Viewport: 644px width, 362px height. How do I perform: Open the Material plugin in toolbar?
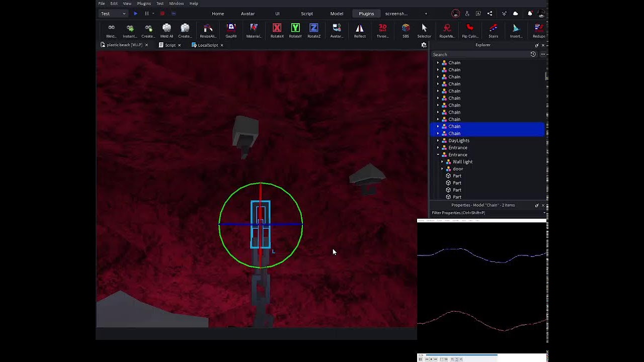254,31
